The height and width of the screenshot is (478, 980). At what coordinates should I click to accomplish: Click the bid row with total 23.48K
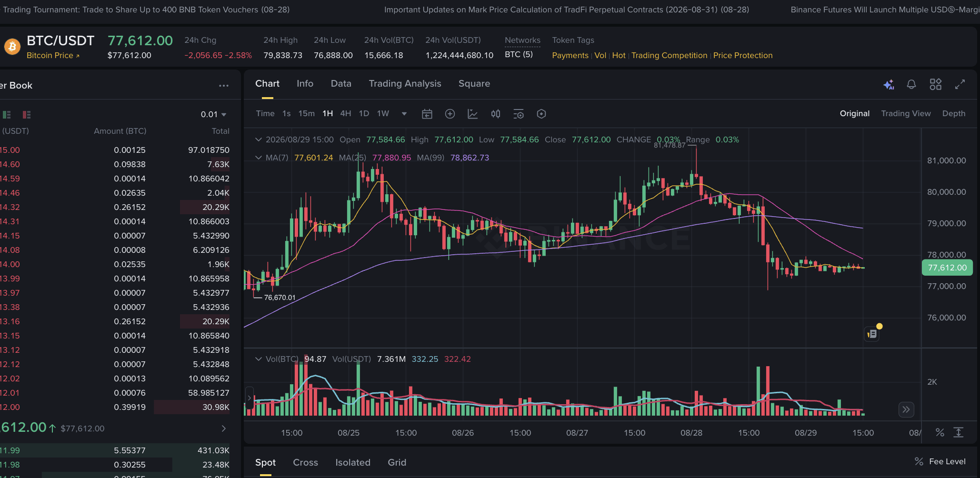click(x=115, y=465)
